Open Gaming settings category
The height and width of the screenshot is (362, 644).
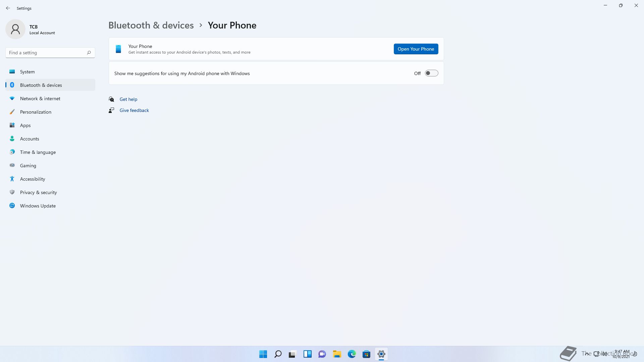pos(50,166)
